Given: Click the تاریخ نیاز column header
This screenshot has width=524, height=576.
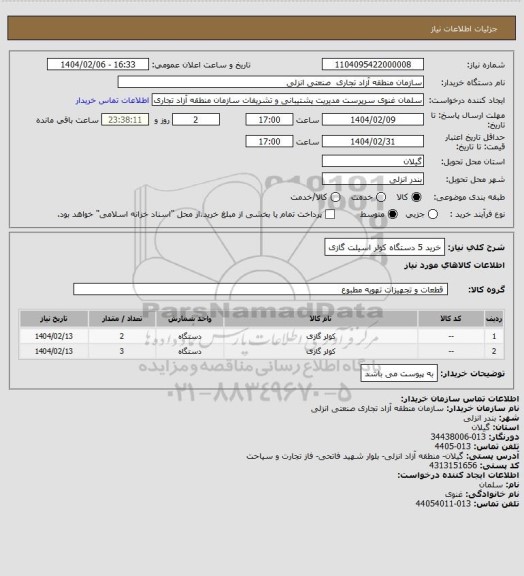Looking at the screenshot, I should point(54,318).
